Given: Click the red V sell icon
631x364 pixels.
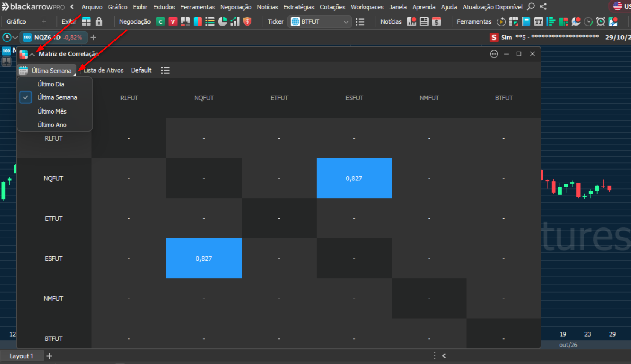Looking at the screenshot, I should pyautogui.click(x=173, y=22).
